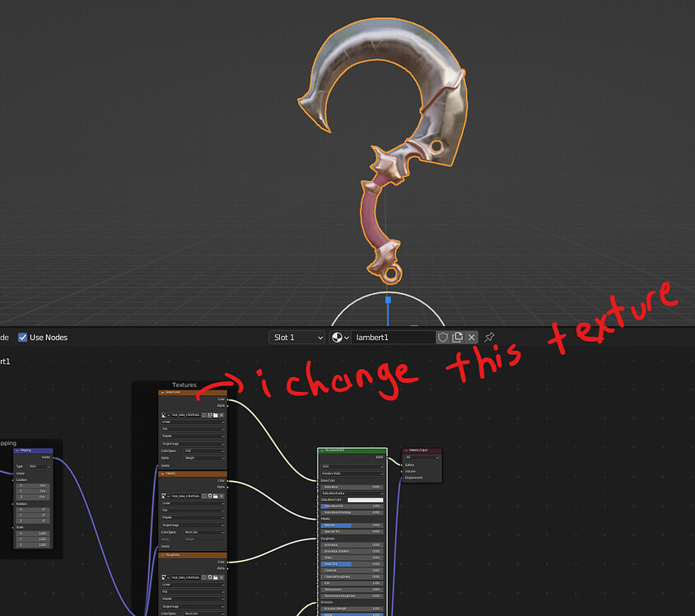This screenshot has width=695, height=616.
Task: Click the Clearcoat Roughness slider
Action: [352, 577]
